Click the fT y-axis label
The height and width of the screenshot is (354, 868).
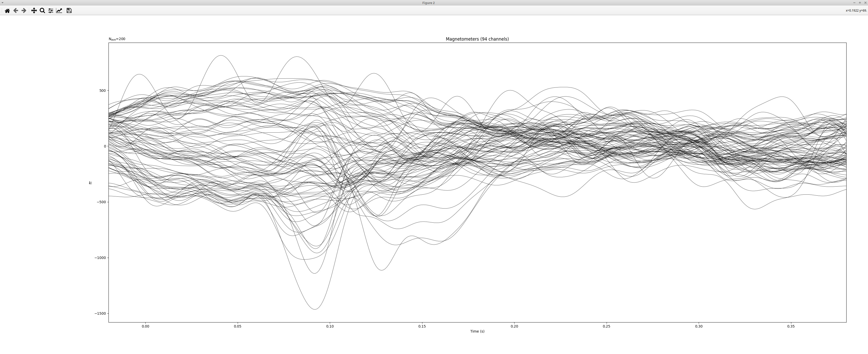click(90, 183)
